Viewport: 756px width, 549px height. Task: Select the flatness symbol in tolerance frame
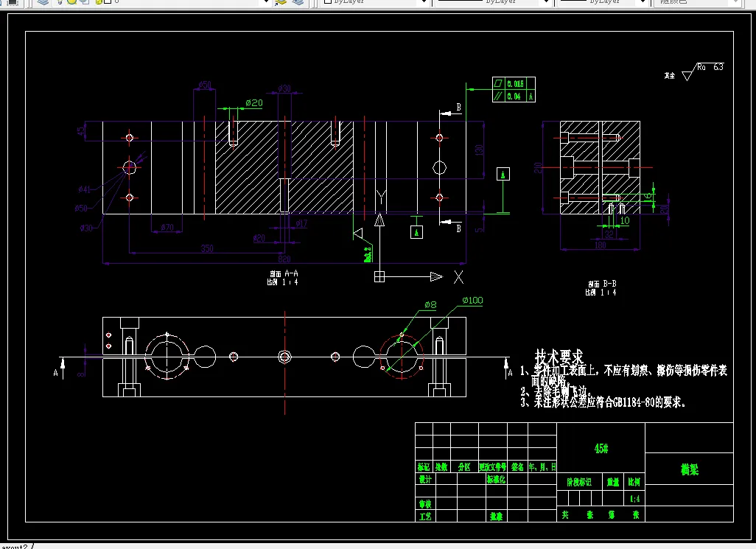(499, 83)
